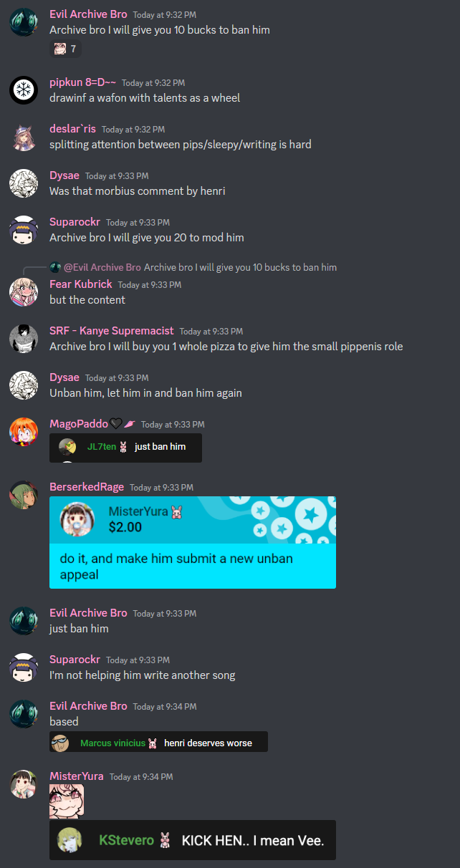Click pipkun's snowflake avatar
Viewport: 460px width, 868px height.
[24, 90]
